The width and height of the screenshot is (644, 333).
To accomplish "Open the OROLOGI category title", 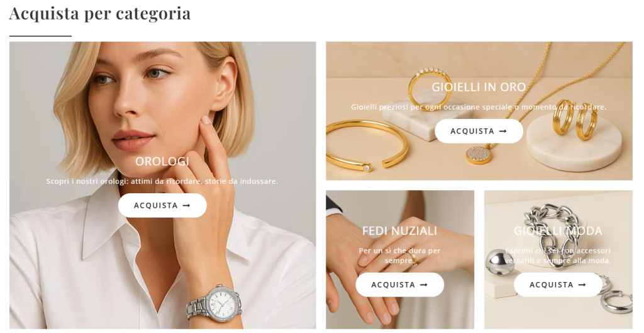I will tap(162, 162).
